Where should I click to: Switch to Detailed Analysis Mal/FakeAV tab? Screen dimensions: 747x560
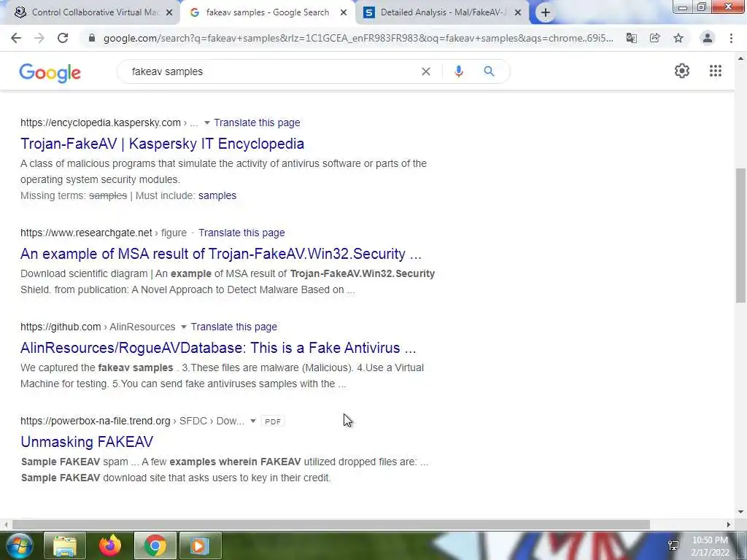tap(441, 12)
